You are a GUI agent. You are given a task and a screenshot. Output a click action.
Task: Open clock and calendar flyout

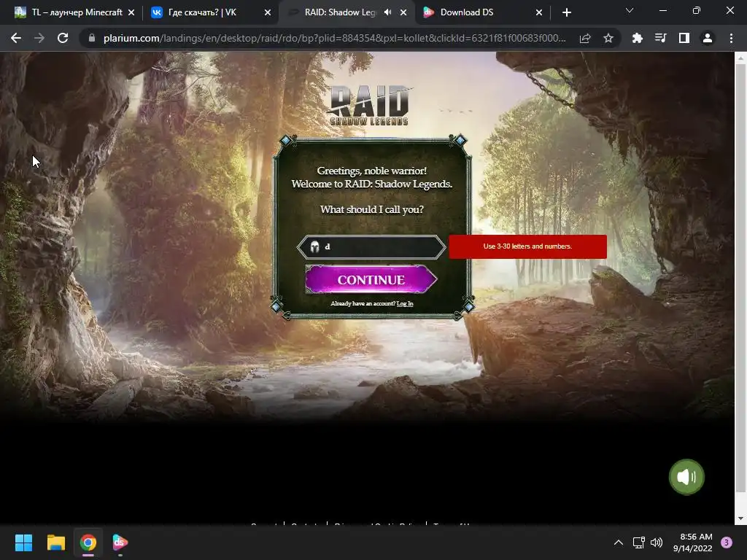(x=693, y=542)
